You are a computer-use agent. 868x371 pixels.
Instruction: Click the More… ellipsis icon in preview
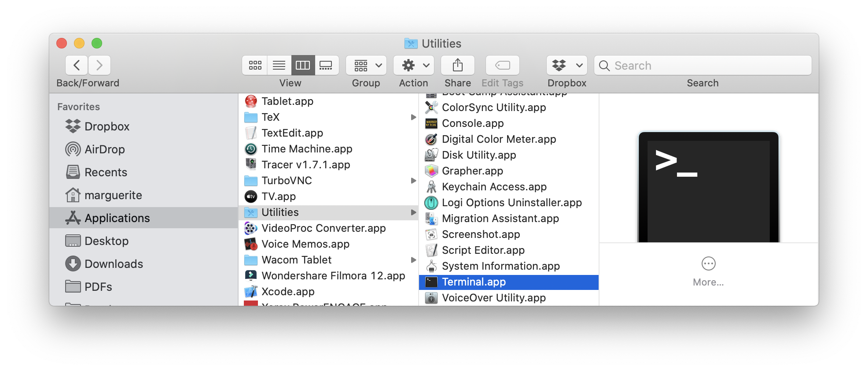(708, 264)
